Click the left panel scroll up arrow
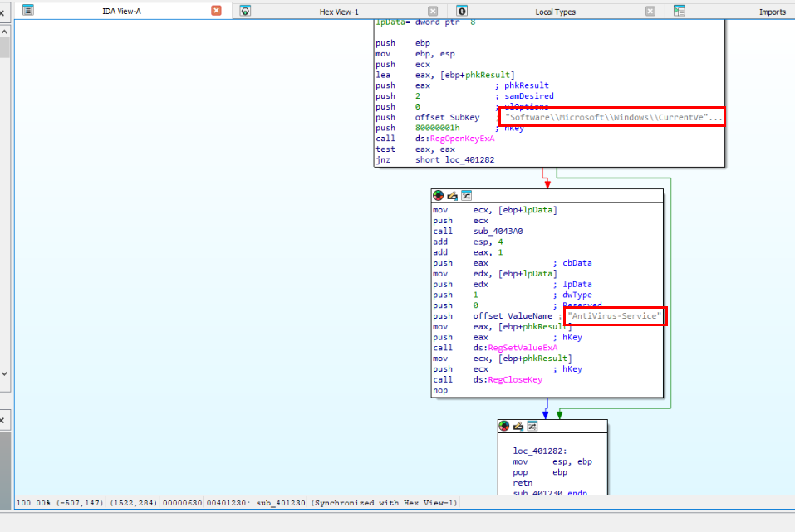 (x=4, y=32)
